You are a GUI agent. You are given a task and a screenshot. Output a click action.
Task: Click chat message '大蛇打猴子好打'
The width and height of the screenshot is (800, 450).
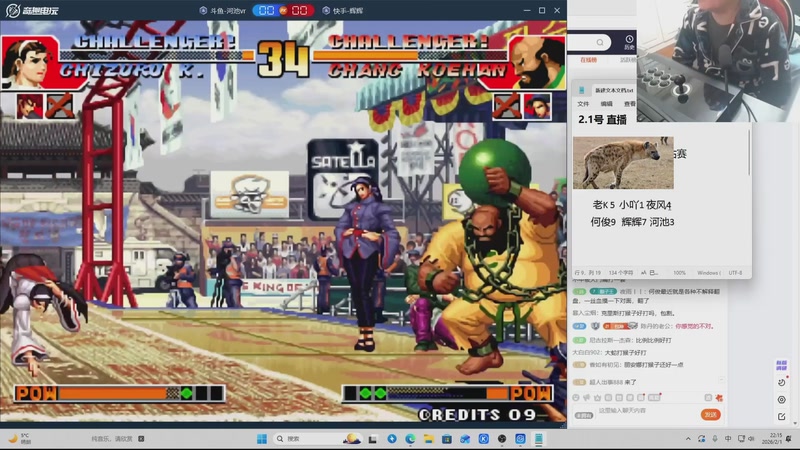pyautogui.click(x=626, y=352)
